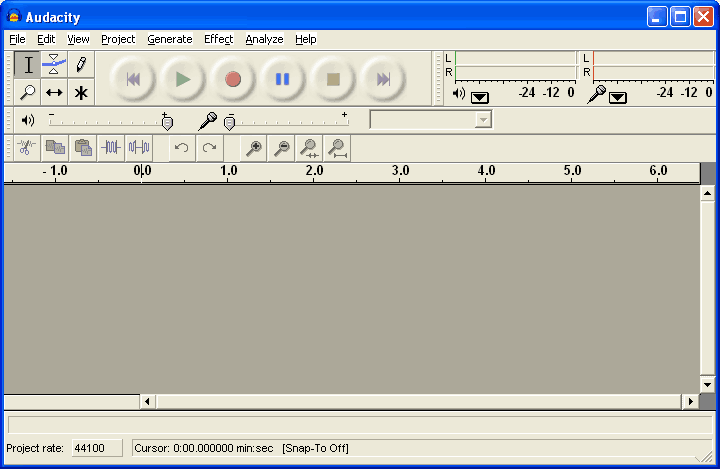Viewport: 720px width, 469px height.
Task: Click the input meter microphone icon
Action: [x=596, y=95]
